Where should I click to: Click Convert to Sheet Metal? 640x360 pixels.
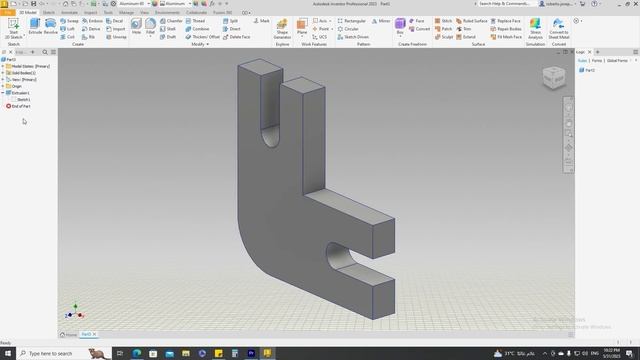pos(559,29)
